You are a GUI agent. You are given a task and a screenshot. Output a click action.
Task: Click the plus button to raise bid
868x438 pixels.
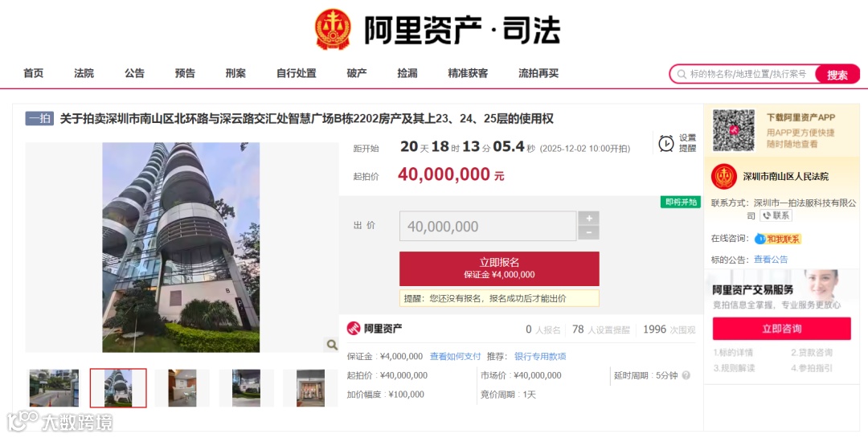pyautogui.click(x=588, y=218)
